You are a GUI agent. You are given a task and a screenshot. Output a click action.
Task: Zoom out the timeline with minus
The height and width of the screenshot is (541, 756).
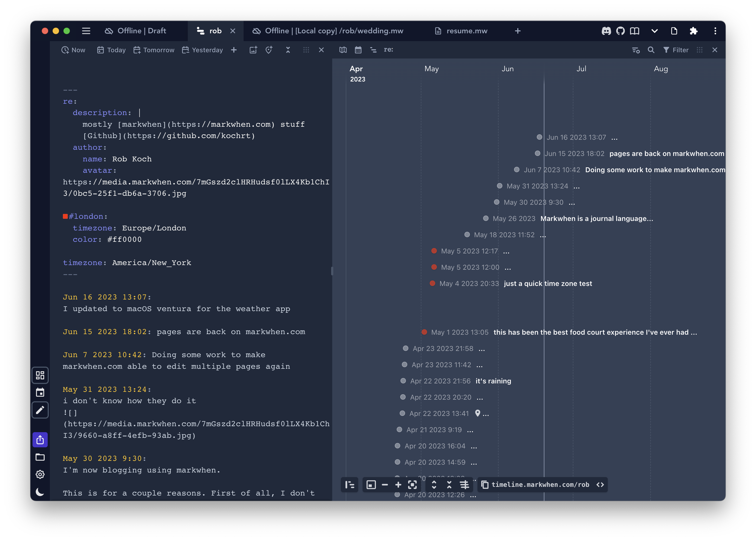[385, 485]
